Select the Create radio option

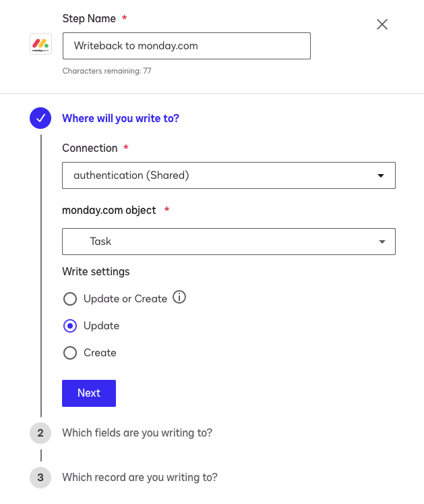69,353
